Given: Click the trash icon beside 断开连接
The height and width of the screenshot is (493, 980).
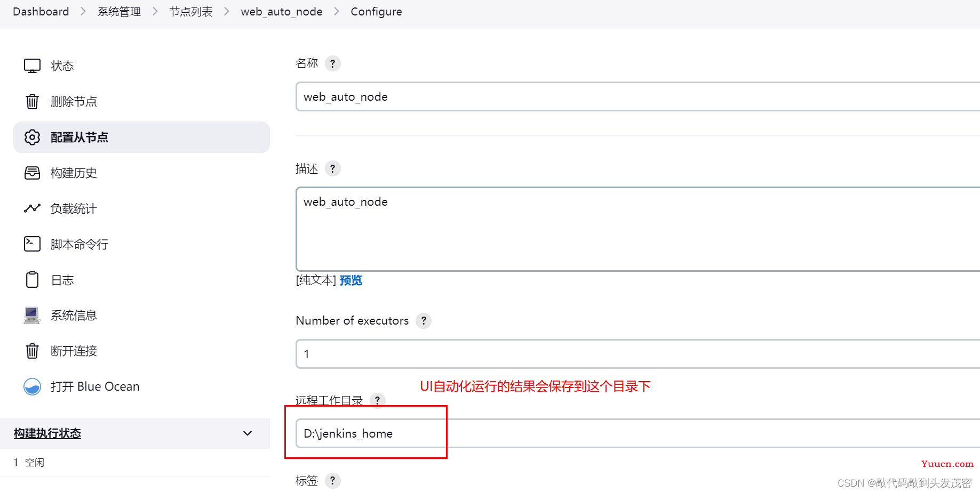Looking at the screenshot, I should tap(32, 351).
